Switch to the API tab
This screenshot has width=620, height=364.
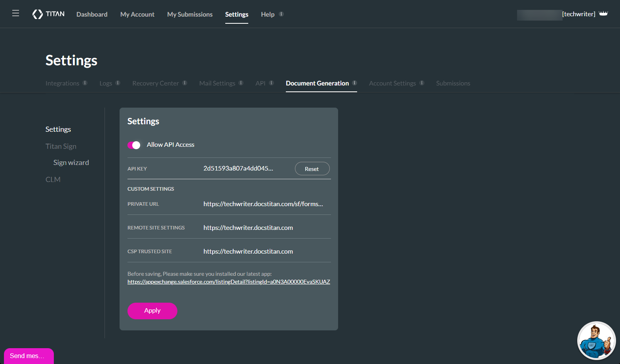pyautogui.click(x=261, y=83)
